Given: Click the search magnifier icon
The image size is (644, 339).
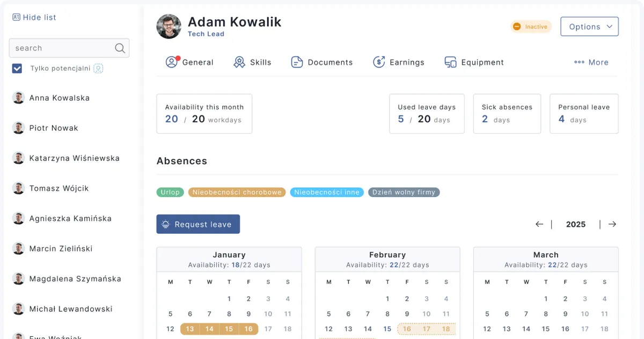Looking at the screenshot, I should click(x=120, y=48).
